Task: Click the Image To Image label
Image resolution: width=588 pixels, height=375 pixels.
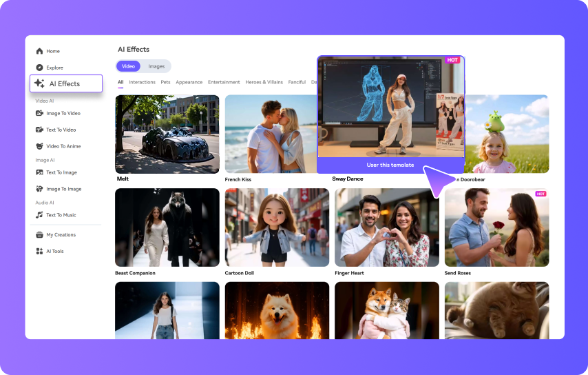Action: 64,189
